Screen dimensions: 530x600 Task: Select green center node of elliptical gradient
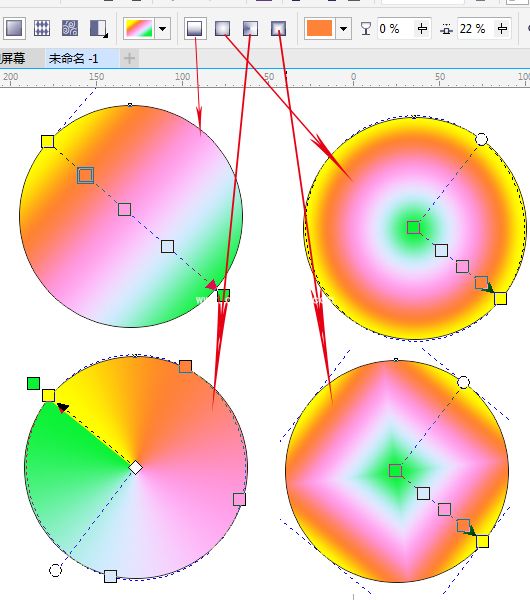pyautogui.click(x=413, y=228)
